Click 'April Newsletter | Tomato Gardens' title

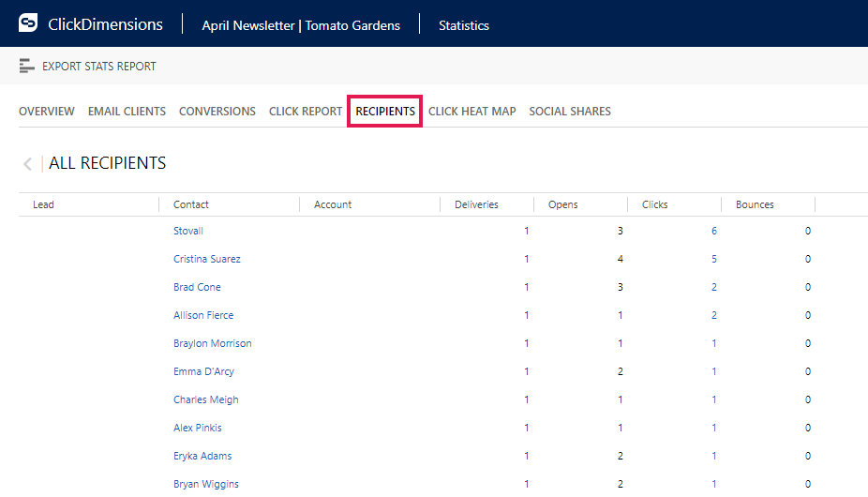click(301, 25)
